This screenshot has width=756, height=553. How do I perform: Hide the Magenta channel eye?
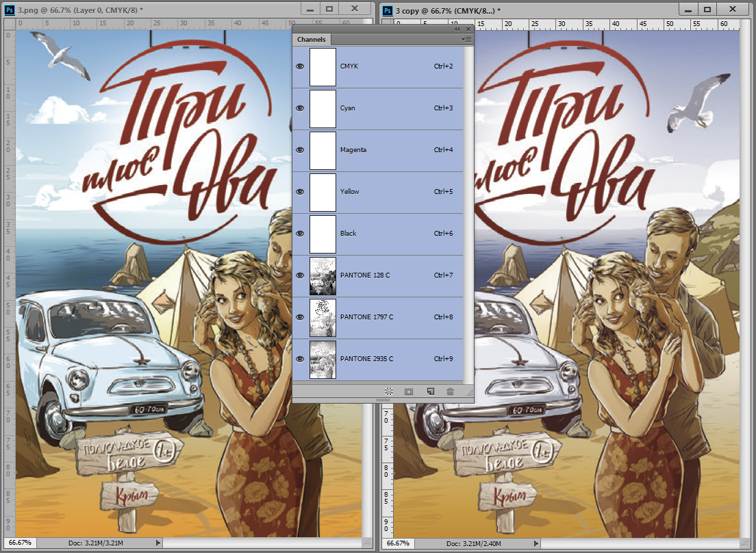pyautogui.click(x=300, y=150)
